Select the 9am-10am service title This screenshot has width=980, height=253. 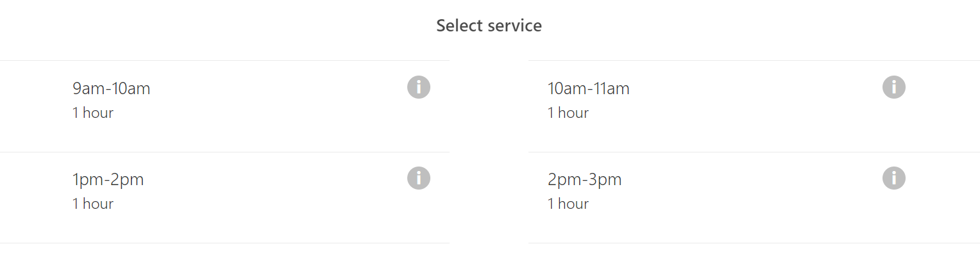coord(111,88)
